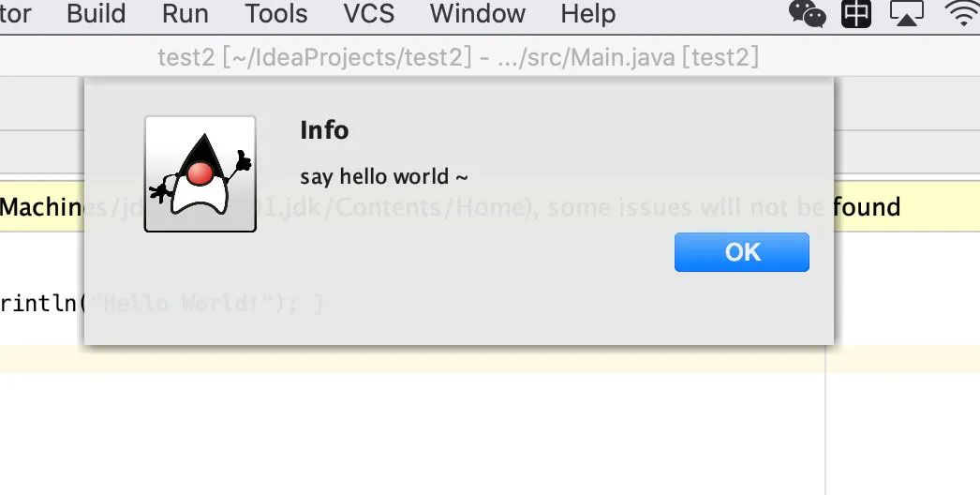The image size is (980, 495).
Task: Open the Wi-Fi status icon
Action: click(963, 13)
